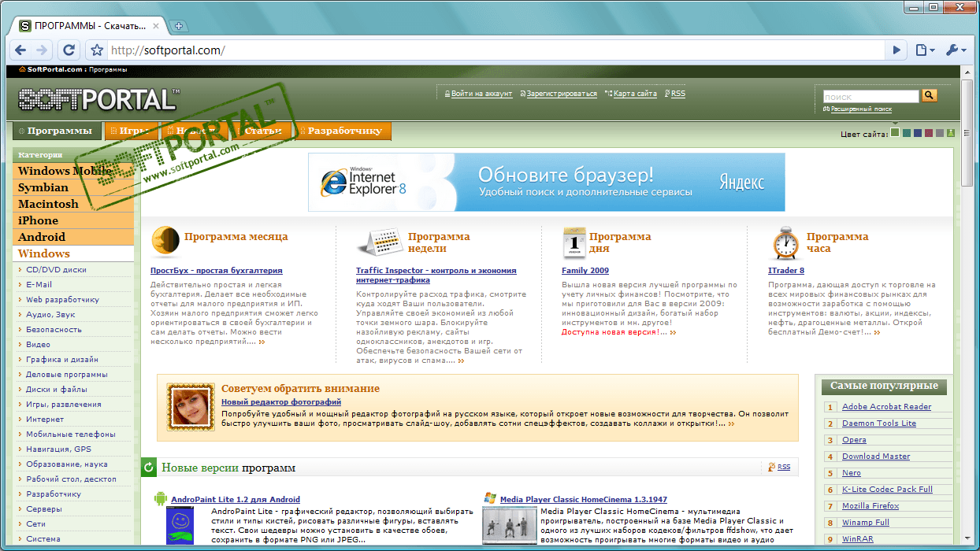Switch to the Программы tab

[x=55, y=131]
